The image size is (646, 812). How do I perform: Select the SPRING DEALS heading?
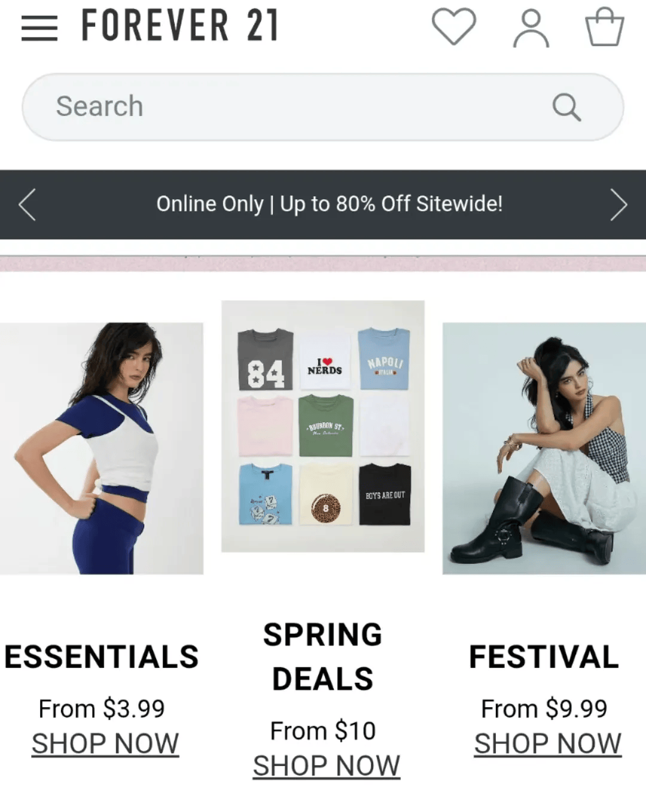323,656
